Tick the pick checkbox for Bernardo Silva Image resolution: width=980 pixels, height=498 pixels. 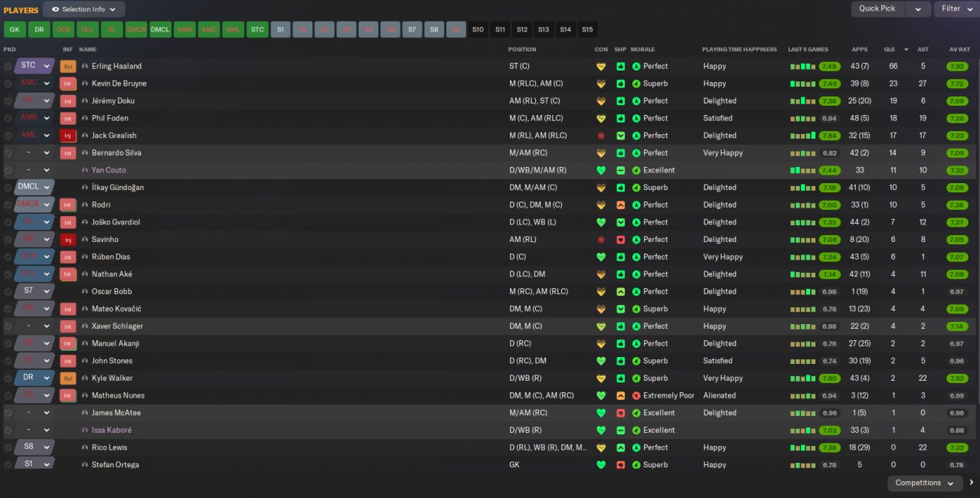click(8, 153)
